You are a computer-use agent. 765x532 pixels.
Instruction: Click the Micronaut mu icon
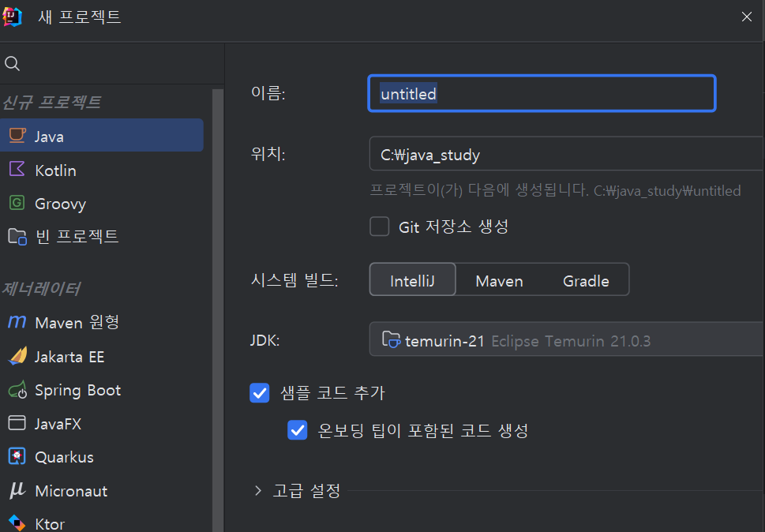pyautogui.click(x=17, y=489)
